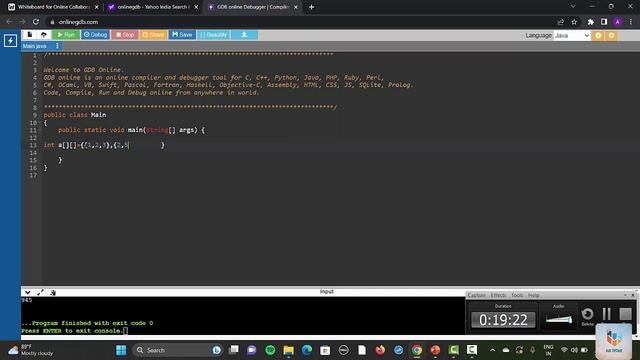The width and height of the screenshot is (640, 360).
Task: Go back in the browser
Action: click(9, 22)
